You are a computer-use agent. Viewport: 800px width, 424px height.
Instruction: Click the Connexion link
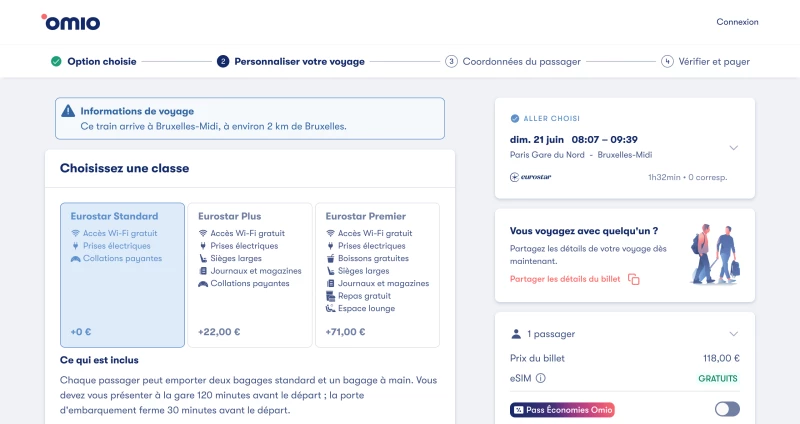737,22
